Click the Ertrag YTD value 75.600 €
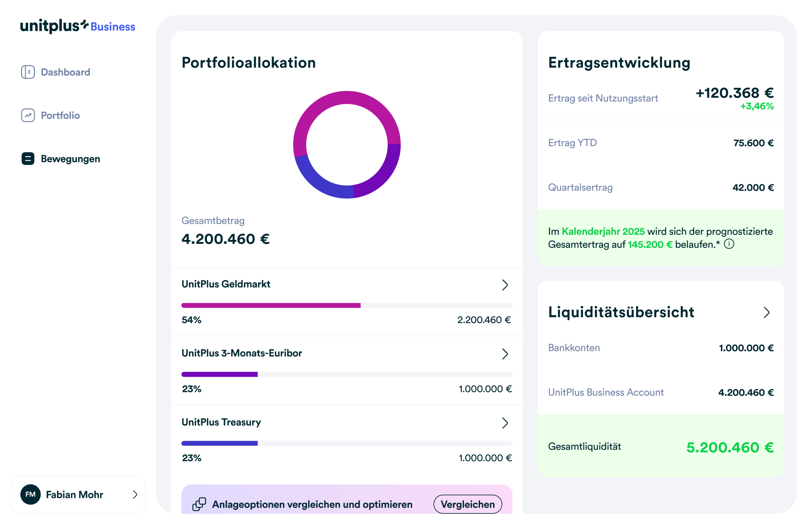812x529 pixels. click(x=753, y=143)
